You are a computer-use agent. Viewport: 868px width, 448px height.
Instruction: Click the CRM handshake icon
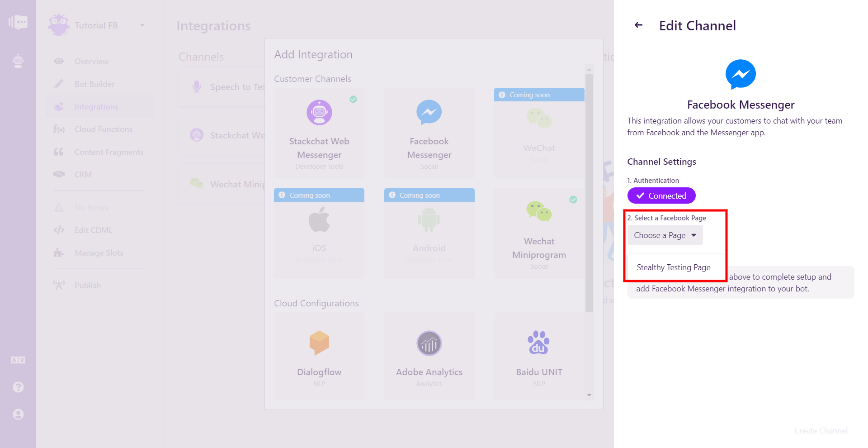pos(59,175)
